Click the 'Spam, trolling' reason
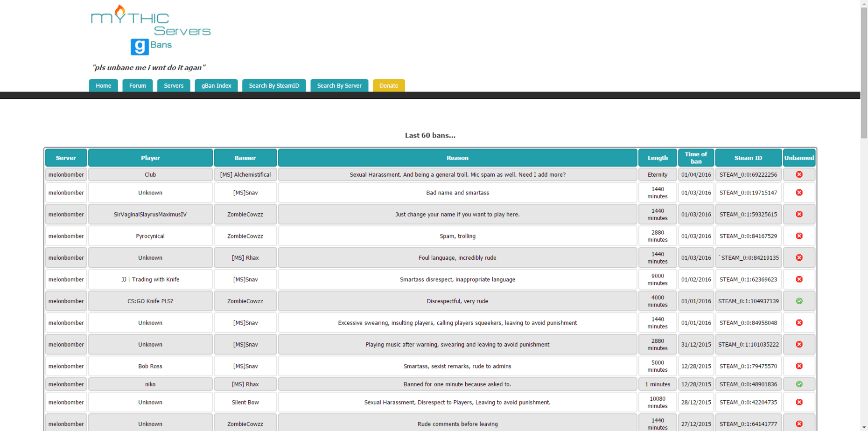The height and width of the screenshot is (431, 868). point(457,236)
